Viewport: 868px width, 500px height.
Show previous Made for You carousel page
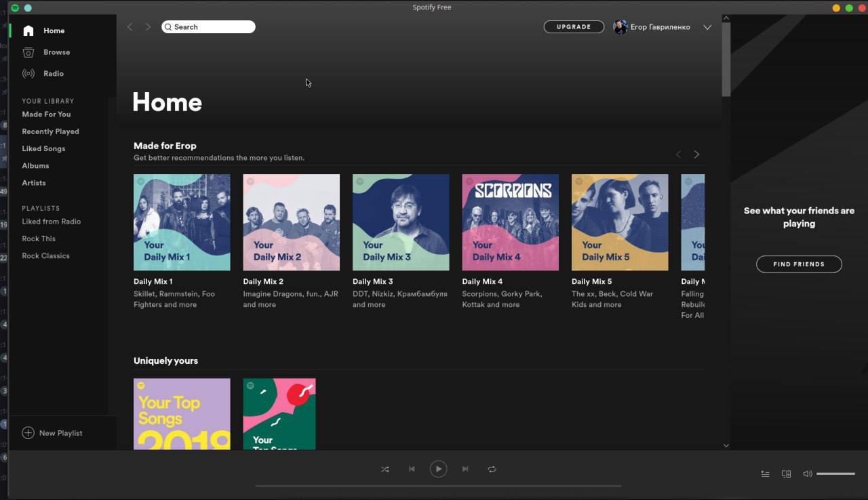pyautogui.click(x=678, y=154)
